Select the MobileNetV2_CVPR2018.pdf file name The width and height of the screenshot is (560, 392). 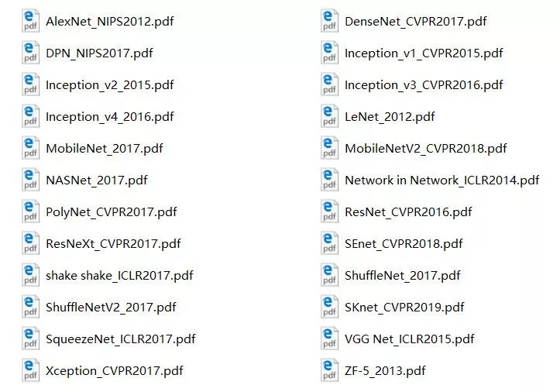coord(426,149)
